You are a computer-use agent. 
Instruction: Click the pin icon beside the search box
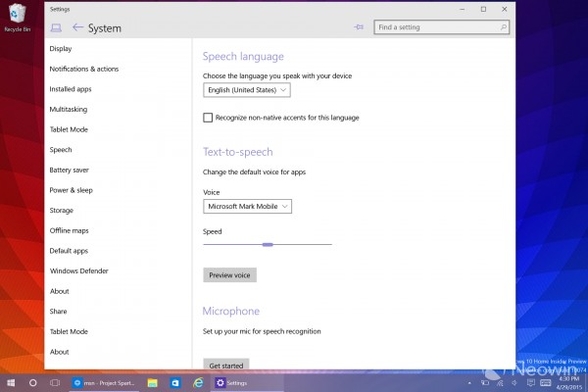[x=359, y=27]
